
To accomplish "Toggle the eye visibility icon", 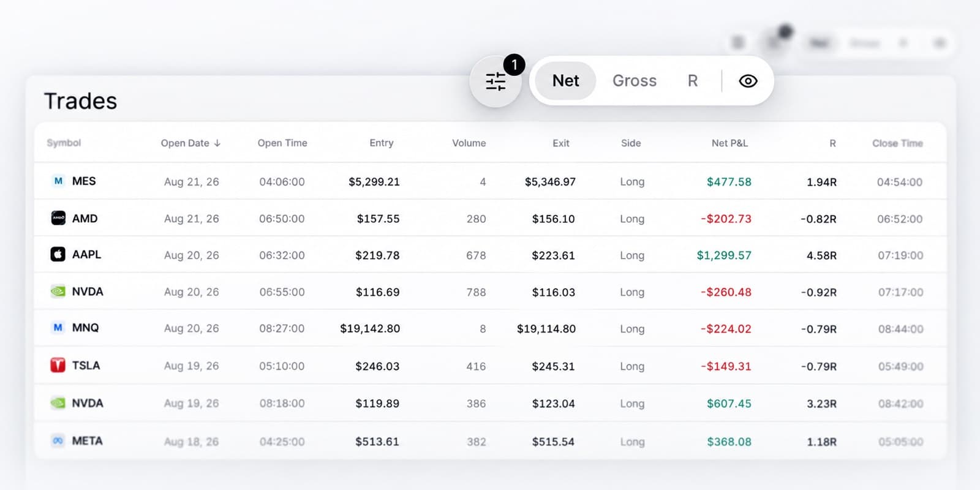I will (x=748, y=81).
